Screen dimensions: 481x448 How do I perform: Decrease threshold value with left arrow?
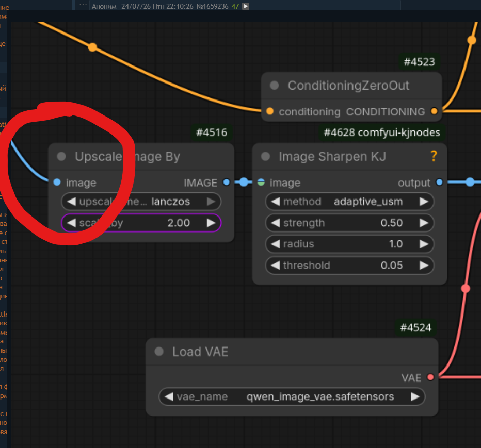click(276, 265)
